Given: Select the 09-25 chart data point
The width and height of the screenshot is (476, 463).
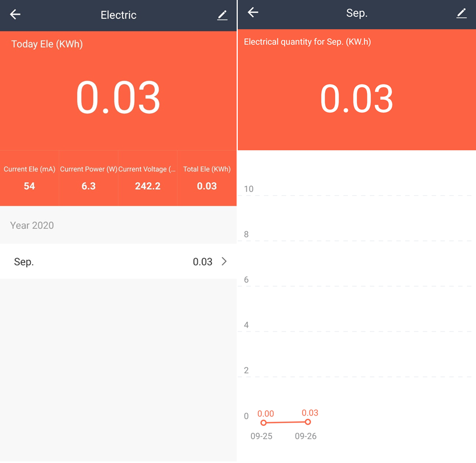Looking at the screenshot, I should click(264, 423).
